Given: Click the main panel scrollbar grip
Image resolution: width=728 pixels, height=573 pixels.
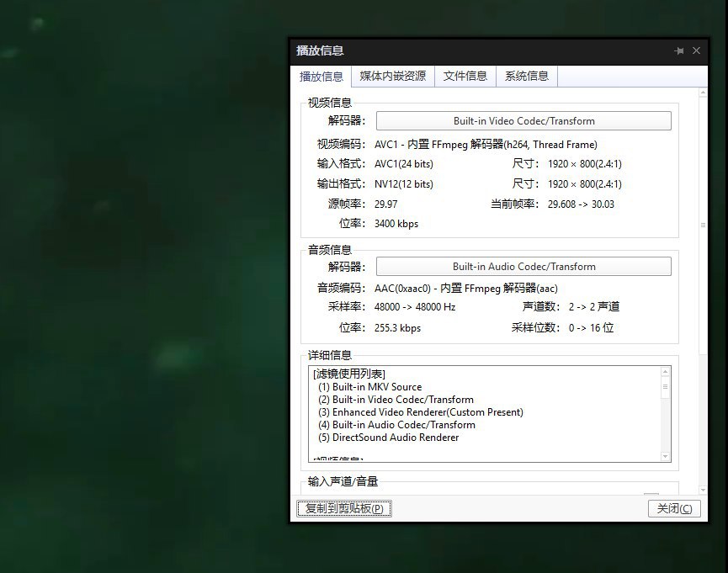Looking at the screenshot, I should [704, 225].
